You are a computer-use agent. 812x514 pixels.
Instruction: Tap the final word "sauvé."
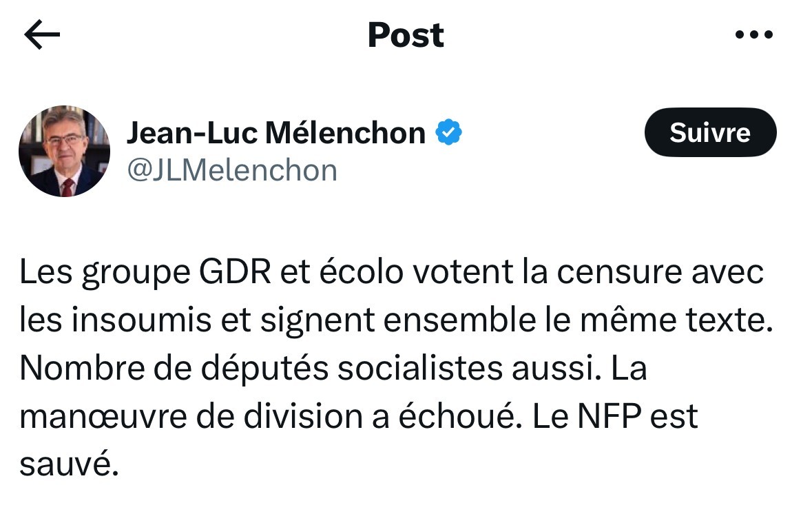[x=70, y=465]
